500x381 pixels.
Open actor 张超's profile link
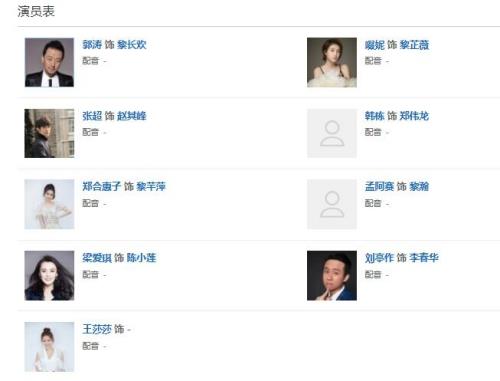(x=92, y=116)
